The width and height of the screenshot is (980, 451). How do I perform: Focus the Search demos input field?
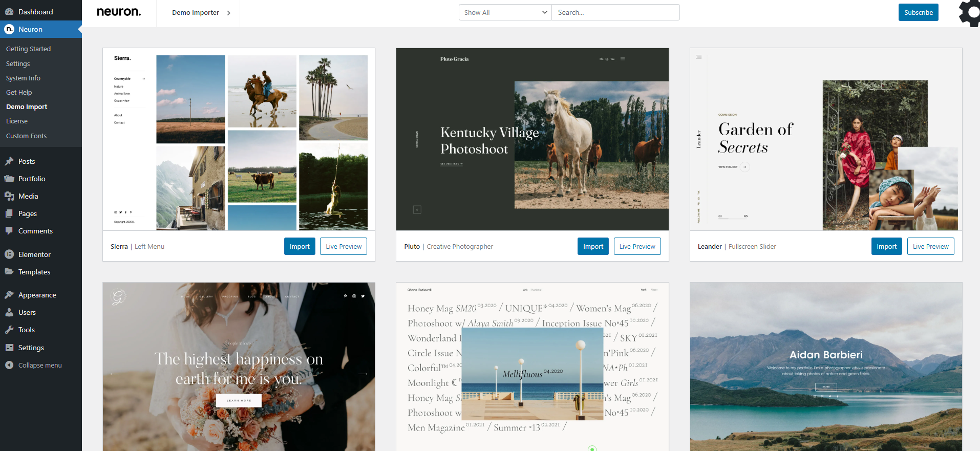tap(615, 12)
